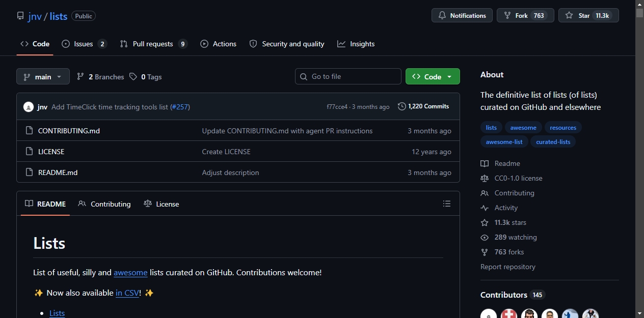Click the pulse icon beside Activity

485,208
